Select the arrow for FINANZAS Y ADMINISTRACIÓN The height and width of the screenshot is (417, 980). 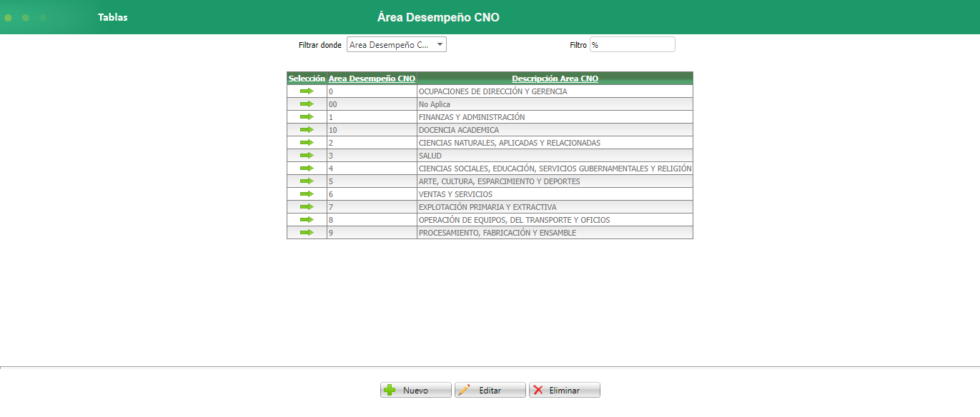click(307, 116)
